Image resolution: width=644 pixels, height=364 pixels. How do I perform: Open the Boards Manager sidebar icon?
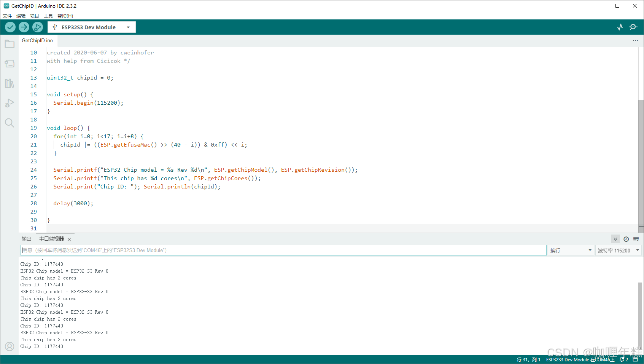coord(10,64)
